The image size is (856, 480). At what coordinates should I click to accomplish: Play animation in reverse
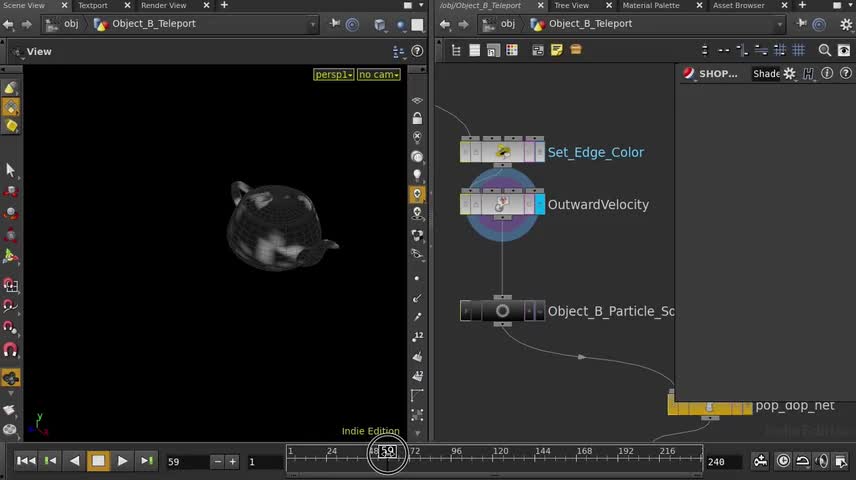tap(74, 461)
